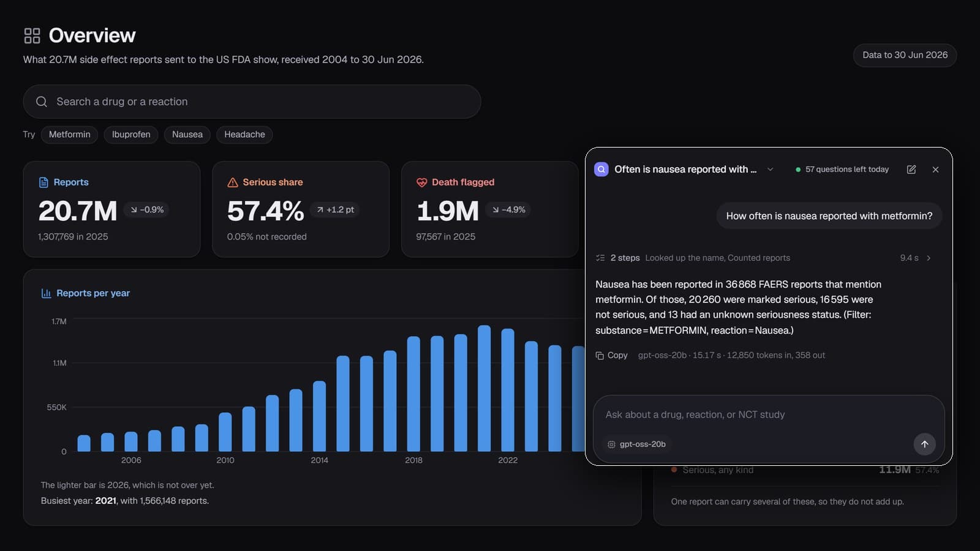Try the Nausea suggestion chip
This screenshot has height=551, width=980.
187,135
